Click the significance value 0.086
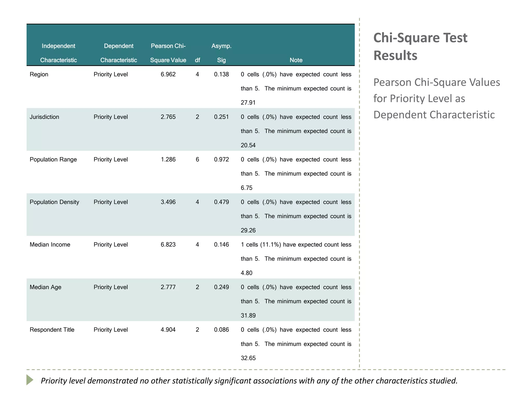 click(x=221, y=330)
